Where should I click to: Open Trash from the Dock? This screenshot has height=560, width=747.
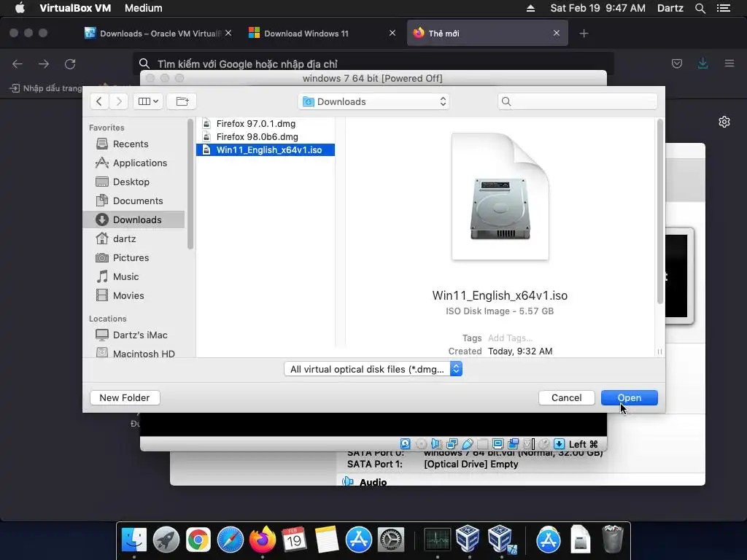(612, 540)
